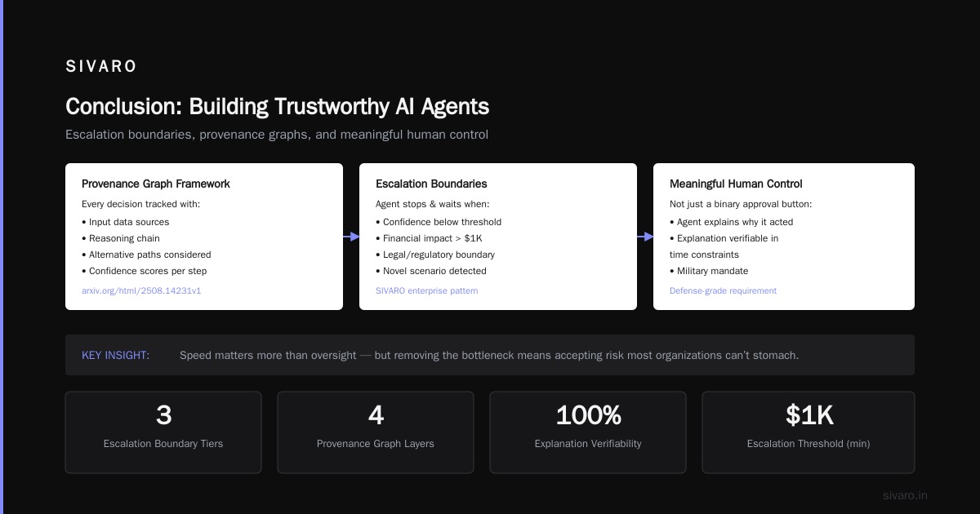Select the Escalation Boundaries card title
This screenshot has width=980, height=514.
point(430,184)
